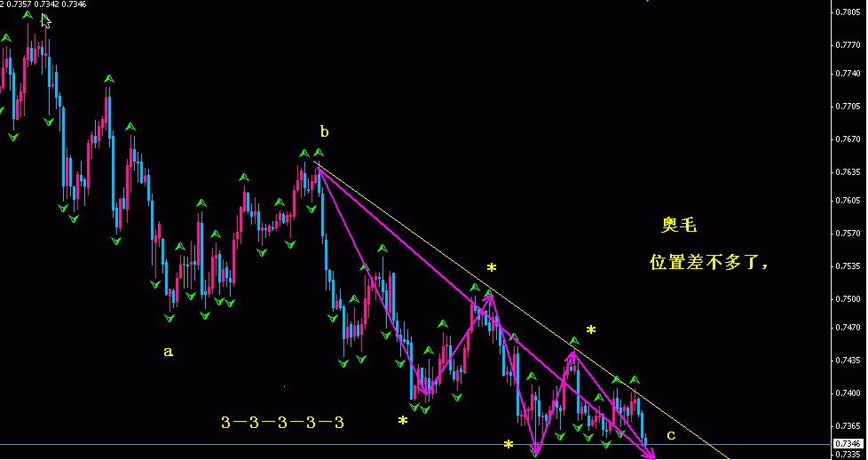The image size is (868, 460).
Task: Click price axis value 0.7770
Action: pos(848,45)
